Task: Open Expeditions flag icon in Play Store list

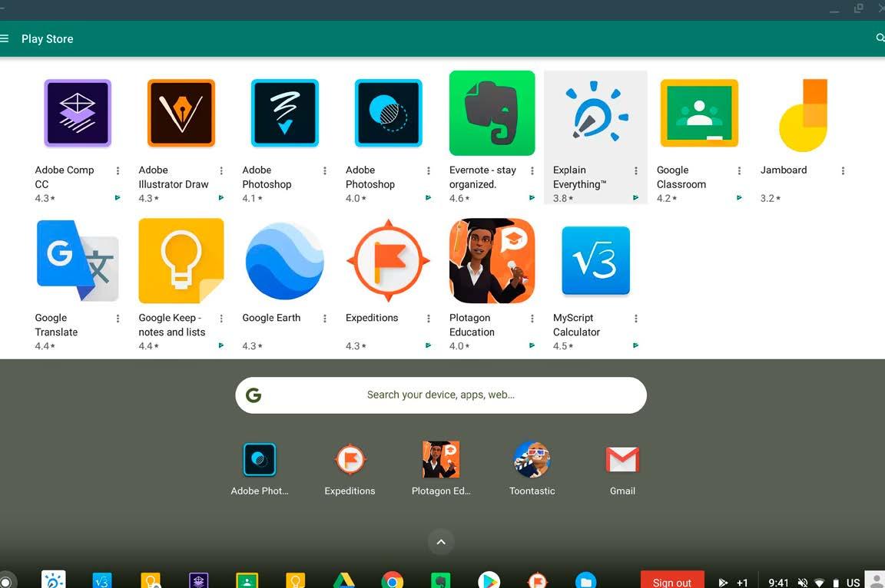Action: [388, 260]
